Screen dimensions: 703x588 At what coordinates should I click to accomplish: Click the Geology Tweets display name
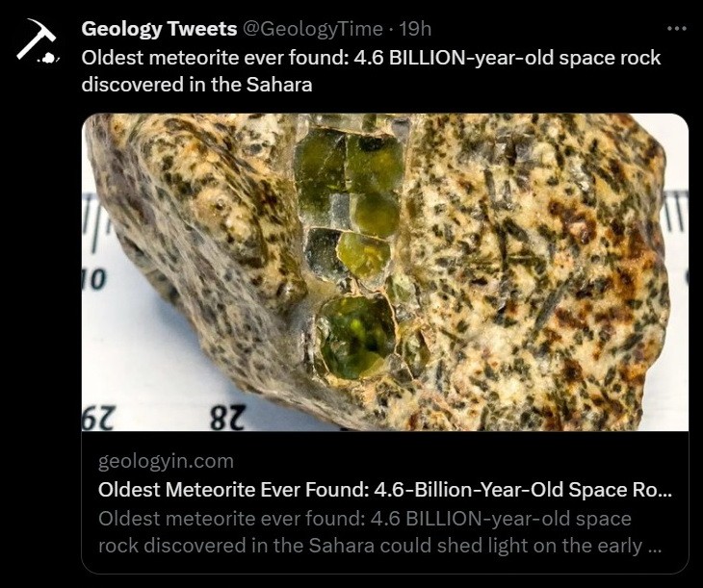pyautogui.click(x=159, y=30)
